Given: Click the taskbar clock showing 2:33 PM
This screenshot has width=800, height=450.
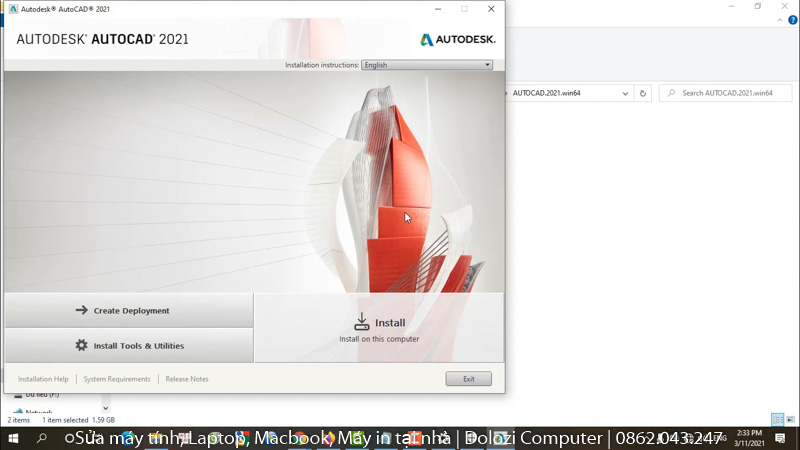Looking at the screenshot, I should 749,439.
